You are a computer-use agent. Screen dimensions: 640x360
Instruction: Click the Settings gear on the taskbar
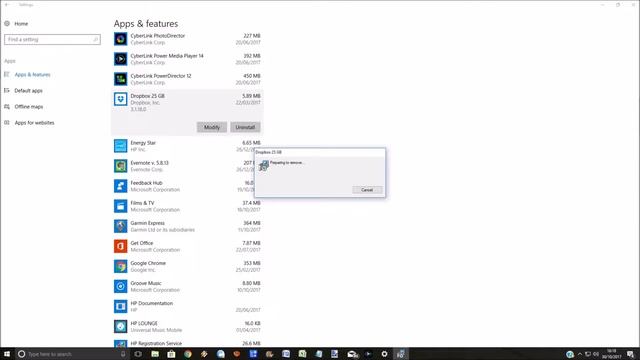[384, 354]
